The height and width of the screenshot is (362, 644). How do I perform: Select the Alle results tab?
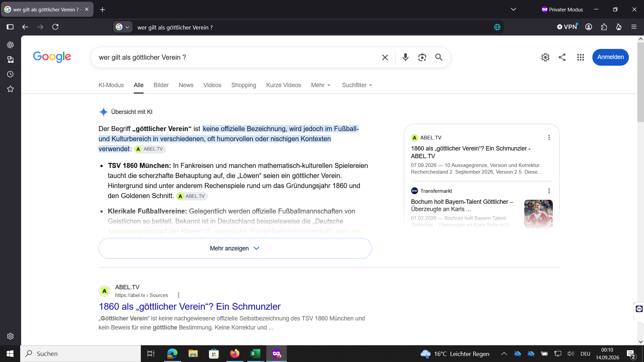click(139, 85)
